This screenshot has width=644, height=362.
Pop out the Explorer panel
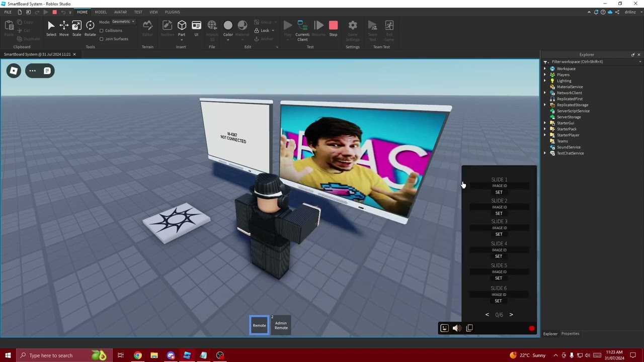[633, 55]
